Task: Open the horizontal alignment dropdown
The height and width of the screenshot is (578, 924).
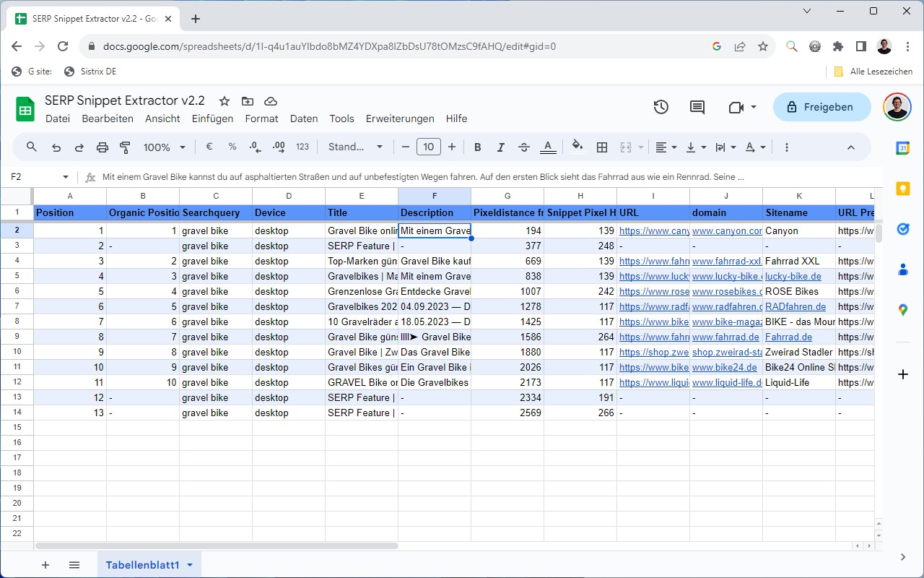Action: [x=664, y=147]
